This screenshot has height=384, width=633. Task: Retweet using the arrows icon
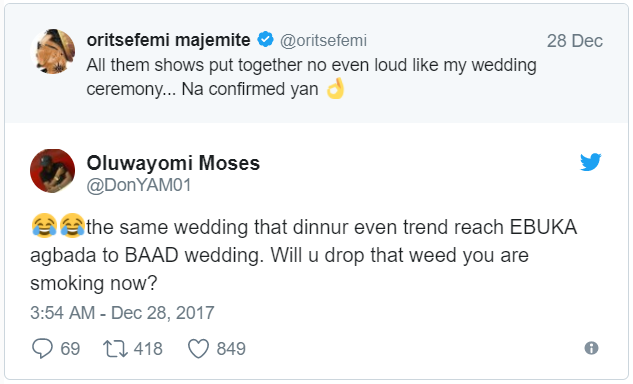click(115, 349)
